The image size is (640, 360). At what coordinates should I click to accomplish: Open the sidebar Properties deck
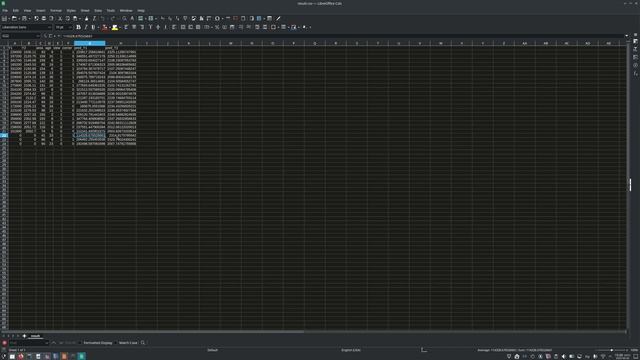point(636,41)
